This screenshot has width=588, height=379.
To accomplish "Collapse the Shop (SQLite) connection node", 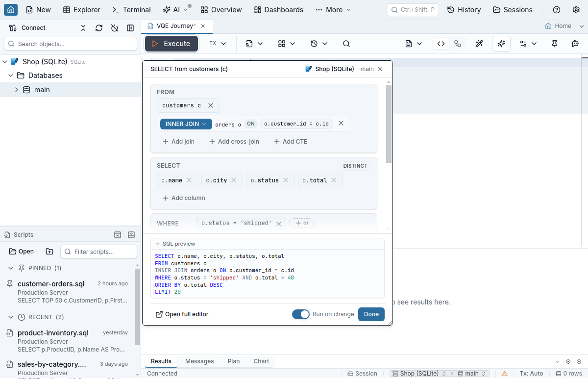I will click(5, 62).
